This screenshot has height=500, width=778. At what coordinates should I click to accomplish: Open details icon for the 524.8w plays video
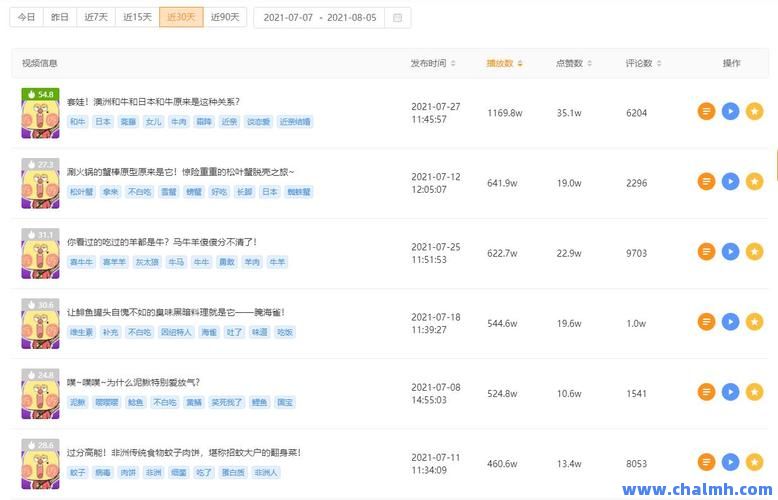click(706, 392)
